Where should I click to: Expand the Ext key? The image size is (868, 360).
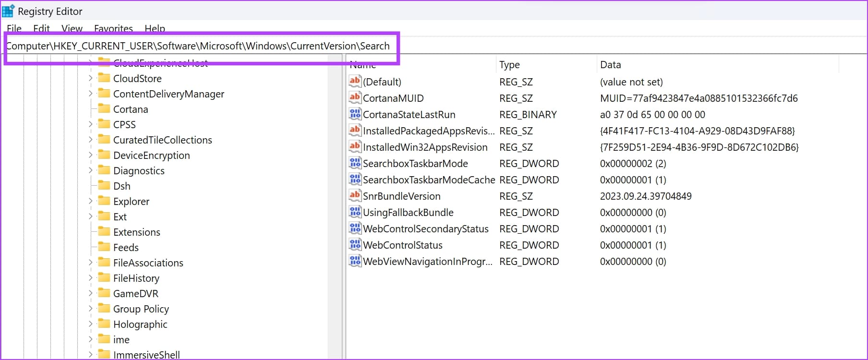pos(90,216)
